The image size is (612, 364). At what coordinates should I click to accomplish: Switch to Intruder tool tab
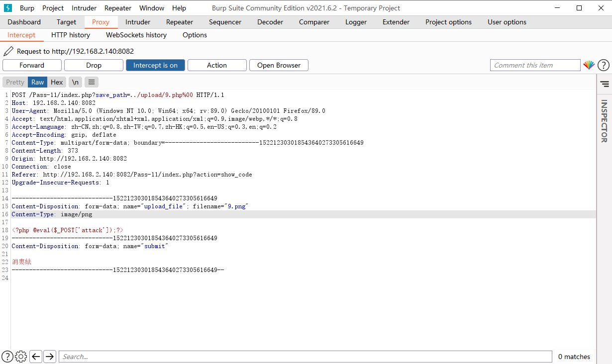138,22
